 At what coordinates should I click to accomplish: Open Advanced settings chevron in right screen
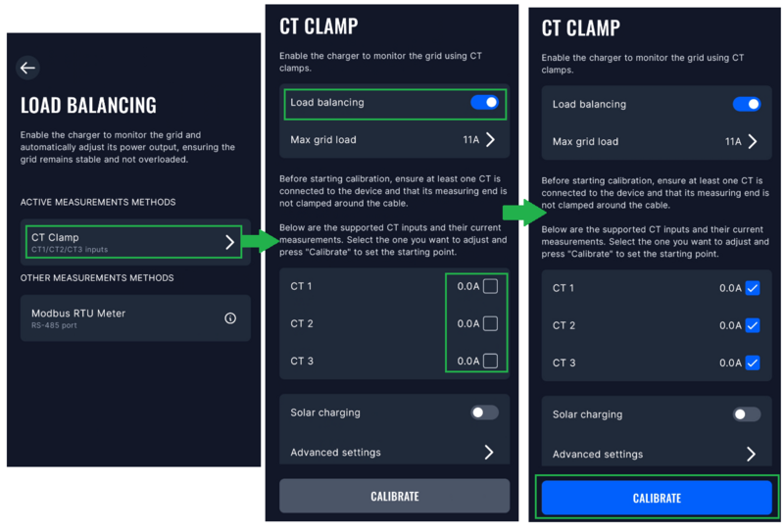click(752, 455)
